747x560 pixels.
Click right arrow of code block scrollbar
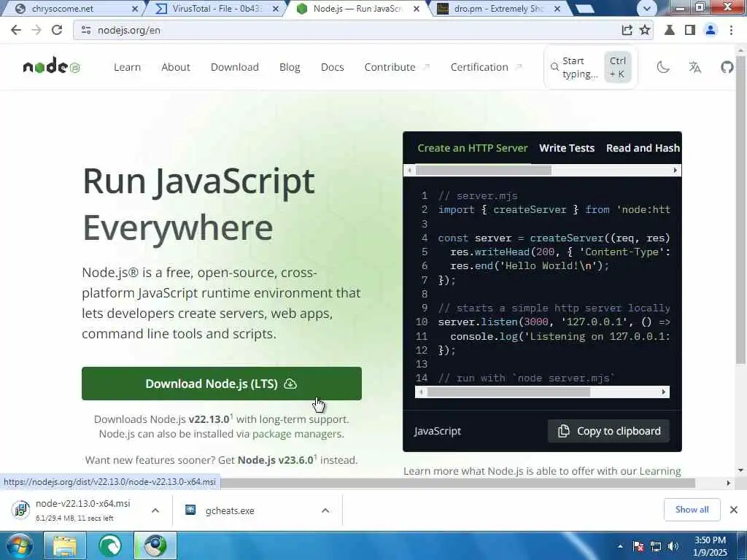point(664,392)
